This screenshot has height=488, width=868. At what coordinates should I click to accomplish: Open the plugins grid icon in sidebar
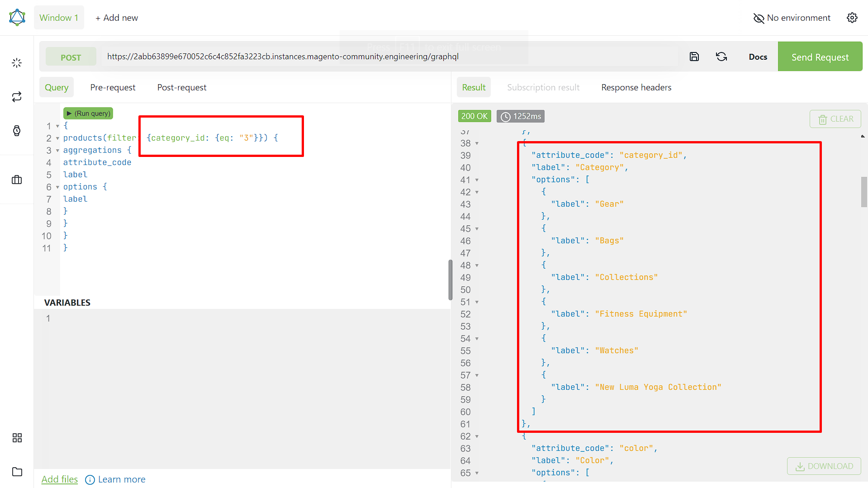(17, 437)
